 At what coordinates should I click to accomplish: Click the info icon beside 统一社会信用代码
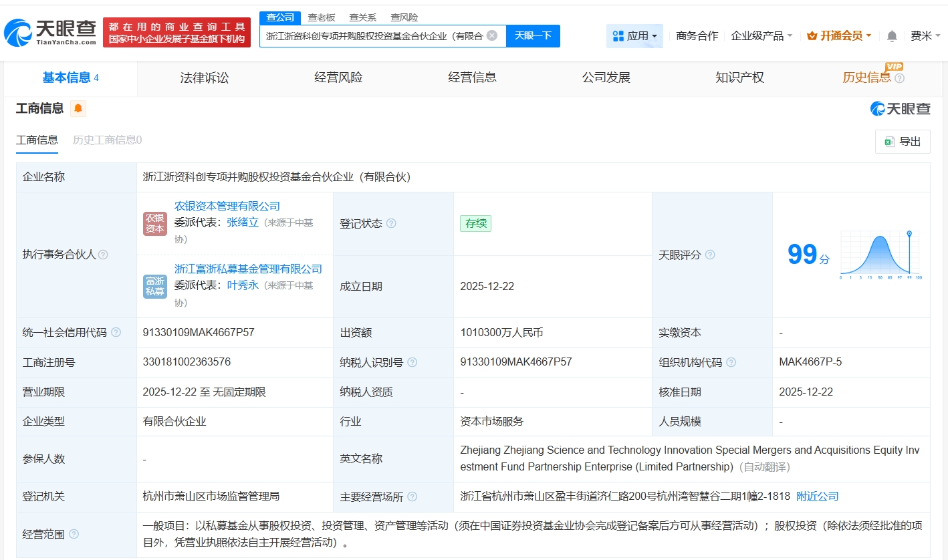tap(116, 333)
